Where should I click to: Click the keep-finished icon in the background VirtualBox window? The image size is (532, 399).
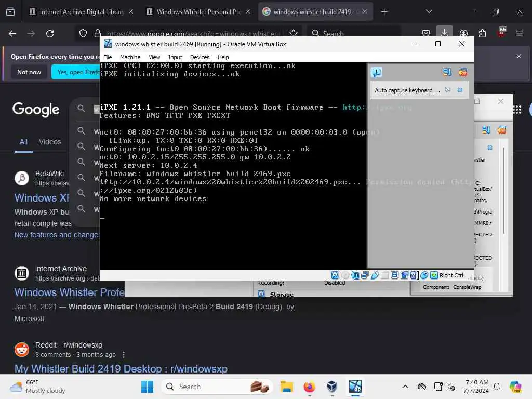(x=486, y=130)
